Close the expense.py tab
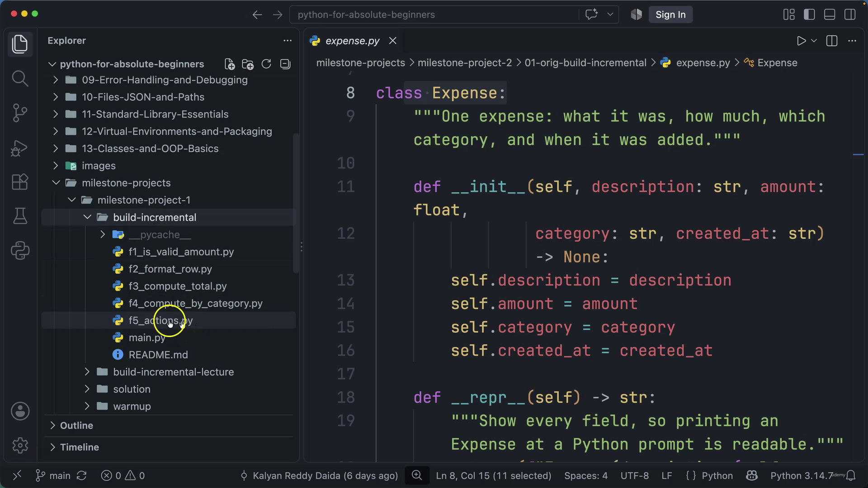The image size is (868, 488). pos(393,41)
